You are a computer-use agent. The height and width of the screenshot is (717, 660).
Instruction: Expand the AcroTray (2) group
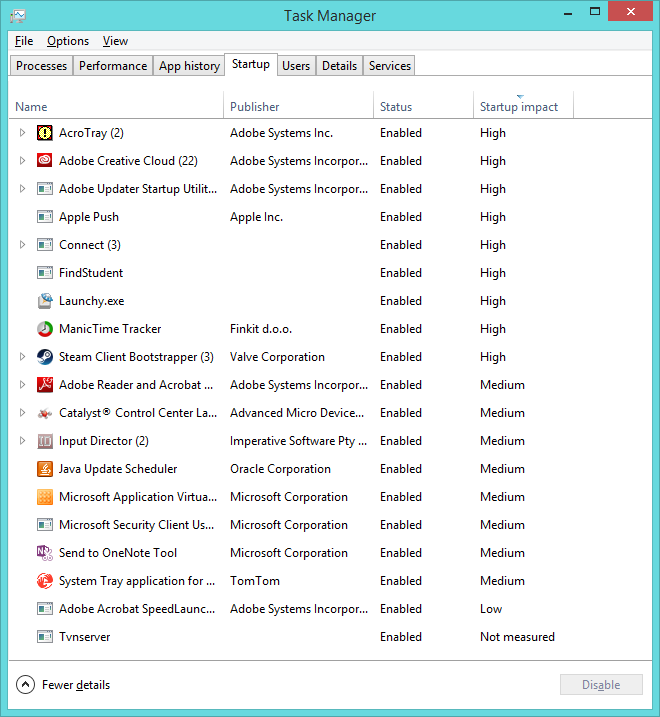[x=22, y=133]
